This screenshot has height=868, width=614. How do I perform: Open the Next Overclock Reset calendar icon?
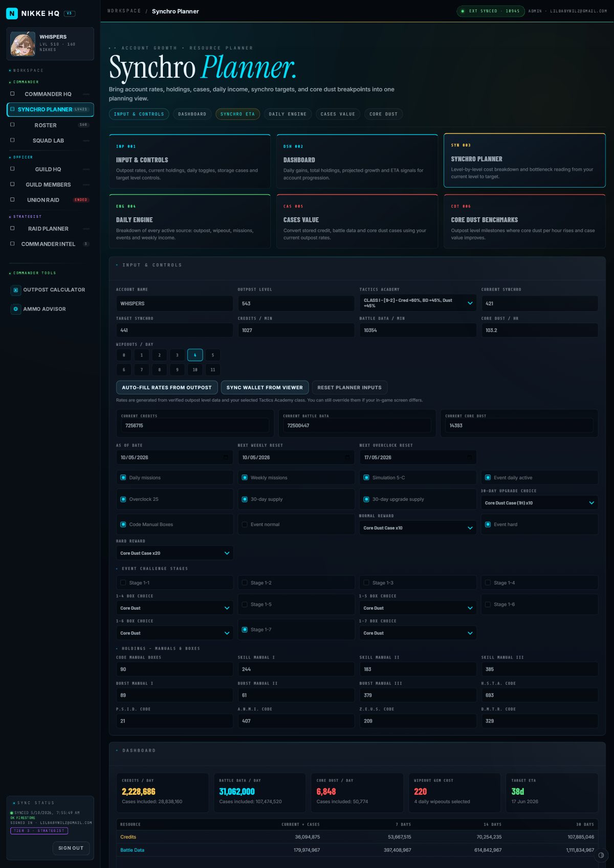[469, 457]
